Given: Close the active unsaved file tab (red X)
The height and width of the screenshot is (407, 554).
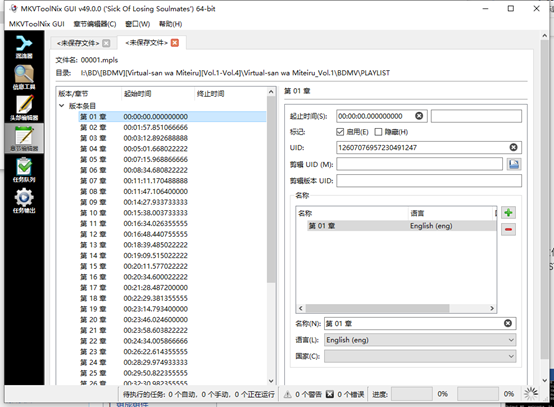Looking at the screenshot, I should point(175,43).
